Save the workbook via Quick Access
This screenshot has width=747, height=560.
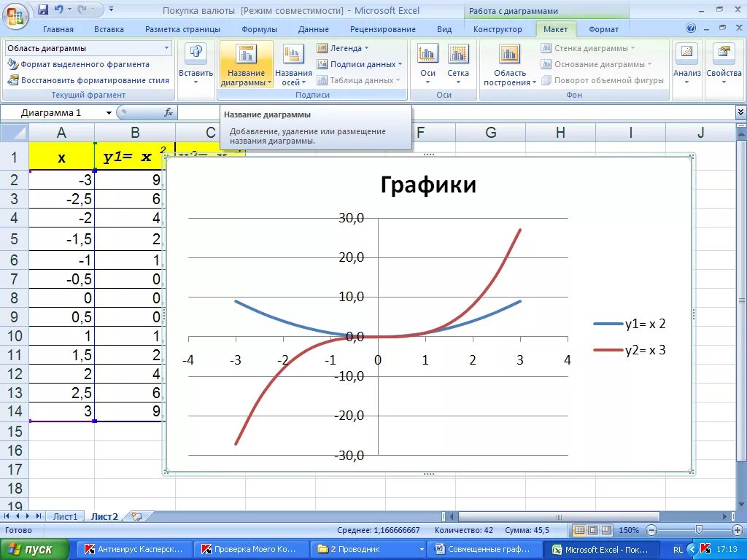click(43, 9)
